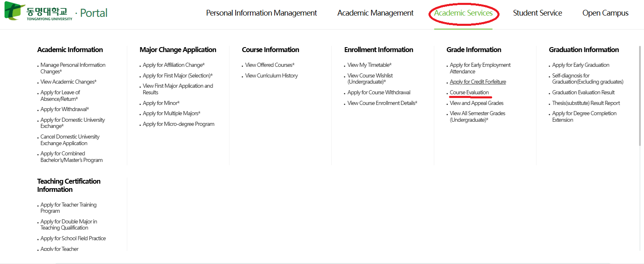Viewport: 644px width, 264px height.
Task: Open Graduation Evaluation Result
Action: 583,93
